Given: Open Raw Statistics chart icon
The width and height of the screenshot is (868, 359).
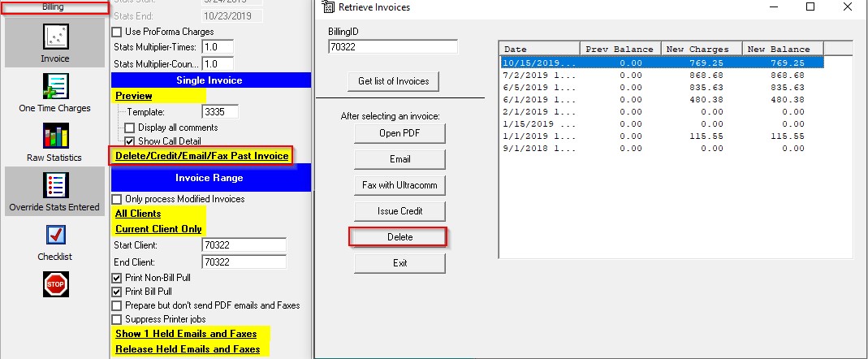Looking at the screenshot, I should 55,136.
